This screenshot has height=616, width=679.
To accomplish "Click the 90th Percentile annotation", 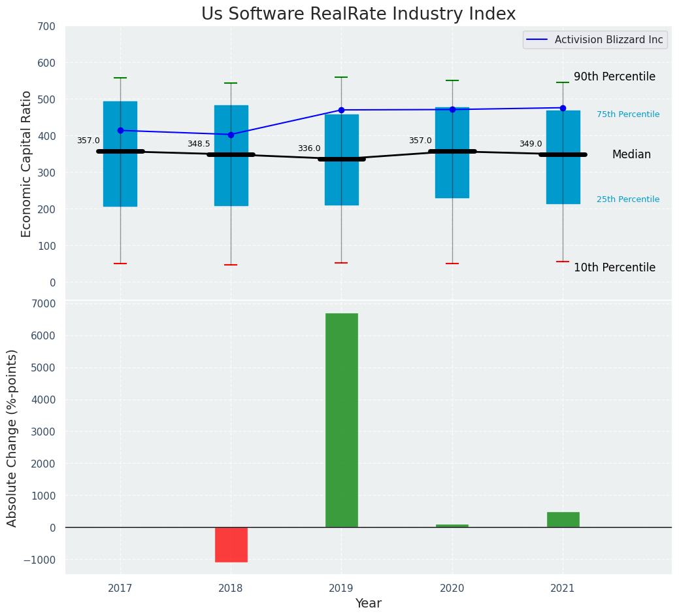I will click(x=614, y=77).
